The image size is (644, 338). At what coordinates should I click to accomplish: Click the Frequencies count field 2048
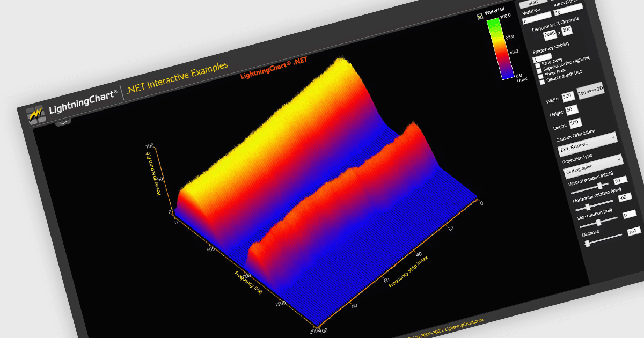tap(550, 35)
